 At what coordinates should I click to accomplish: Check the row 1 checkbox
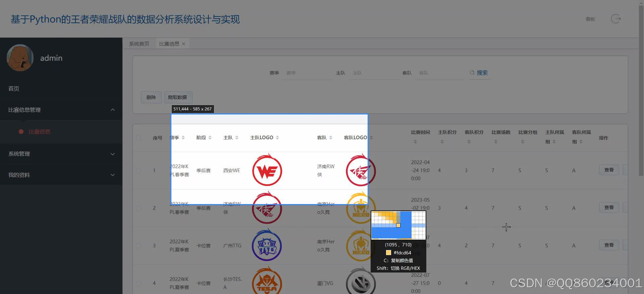pyautogui.click(x=138, y=170)
